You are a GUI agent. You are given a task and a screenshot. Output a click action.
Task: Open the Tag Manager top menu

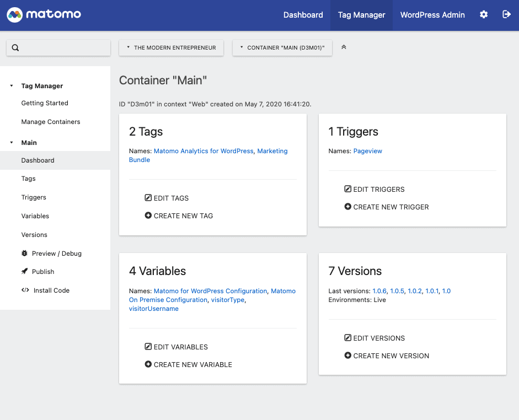(361, 15)
